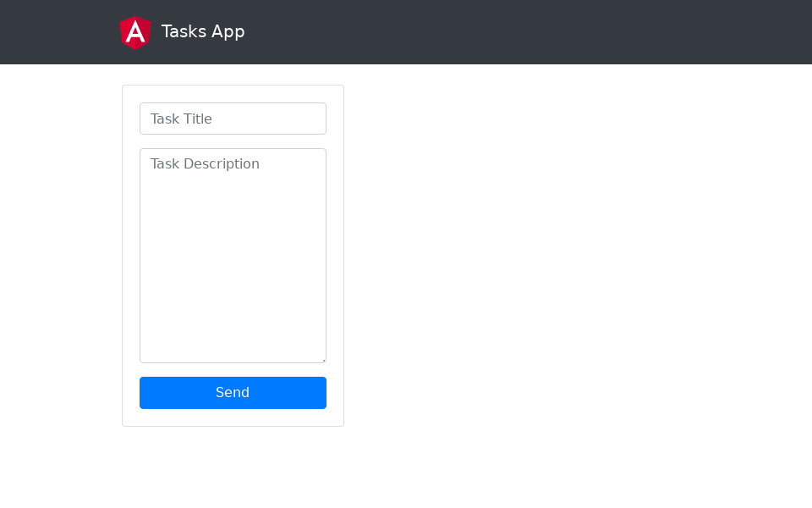Click the Task Description placeholder text
This screenshot has height=508, width=812.
point(205,163)
